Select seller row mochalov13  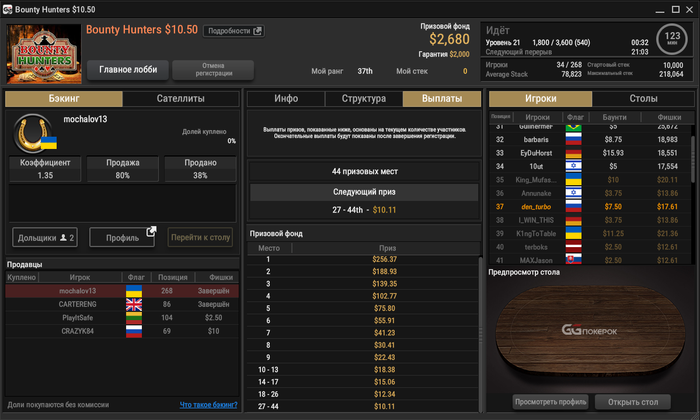coord(122,291)
